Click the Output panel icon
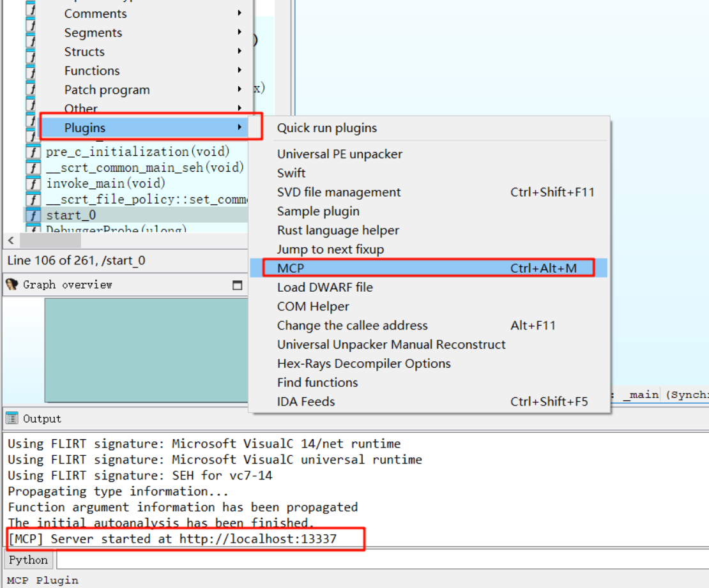709x588 pixels. tap(11, 419)
